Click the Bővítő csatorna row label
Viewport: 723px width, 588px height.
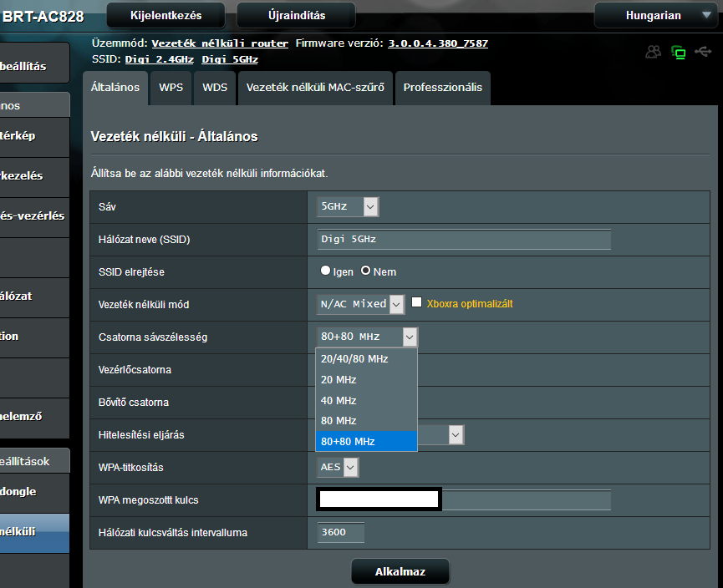click(x=134, y=403)
